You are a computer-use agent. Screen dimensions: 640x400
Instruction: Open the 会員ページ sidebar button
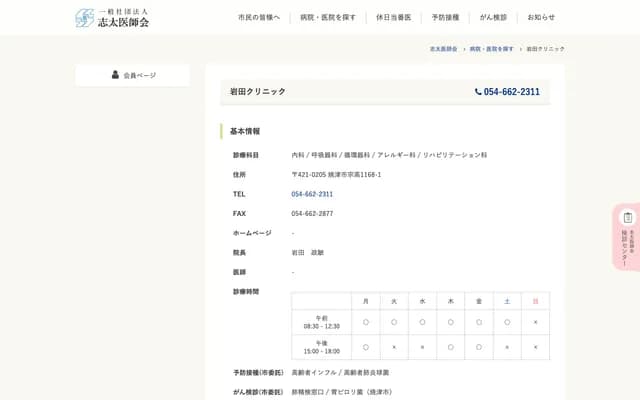tap(133, 75)
